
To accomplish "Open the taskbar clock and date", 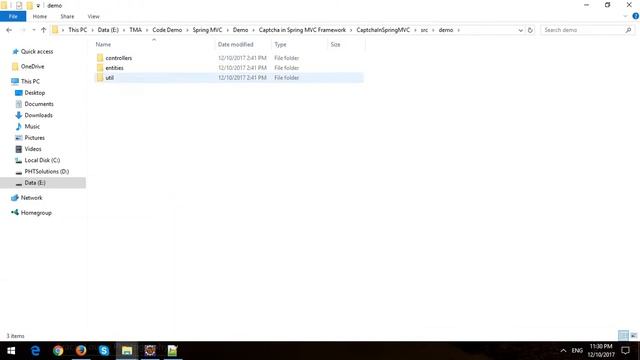I will 601,351.
